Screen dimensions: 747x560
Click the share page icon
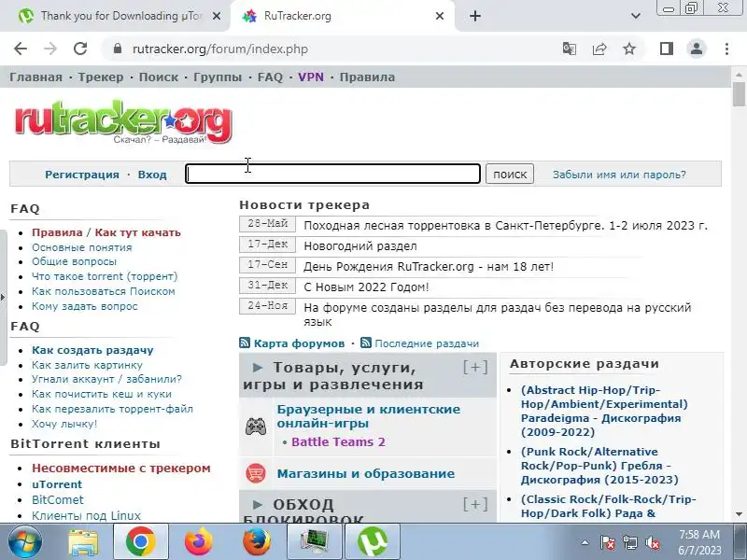599,49
